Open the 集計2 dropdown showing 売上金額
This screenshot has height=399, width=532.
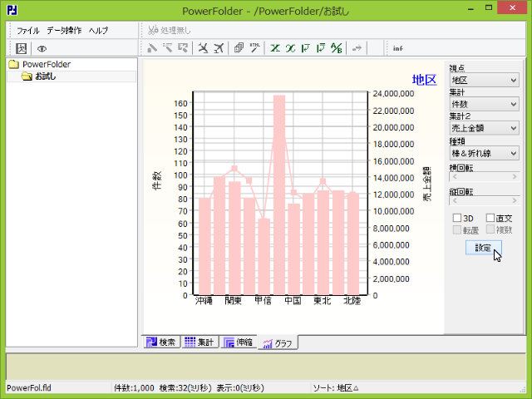484,128
